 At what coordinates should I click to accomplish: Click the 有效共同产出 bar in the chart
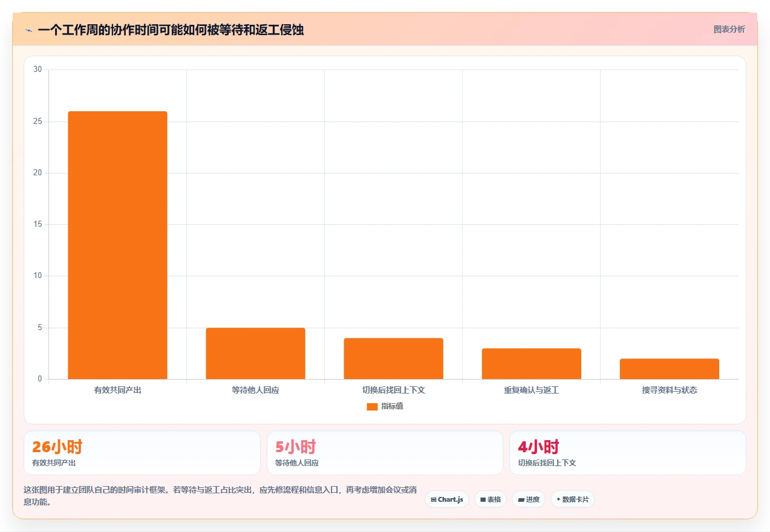point(117,245)
